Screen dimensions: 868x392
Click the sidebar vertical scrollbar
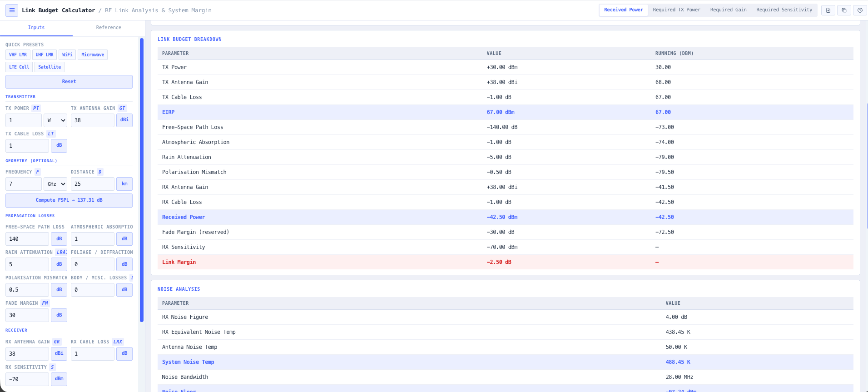(x=142, y=180)
